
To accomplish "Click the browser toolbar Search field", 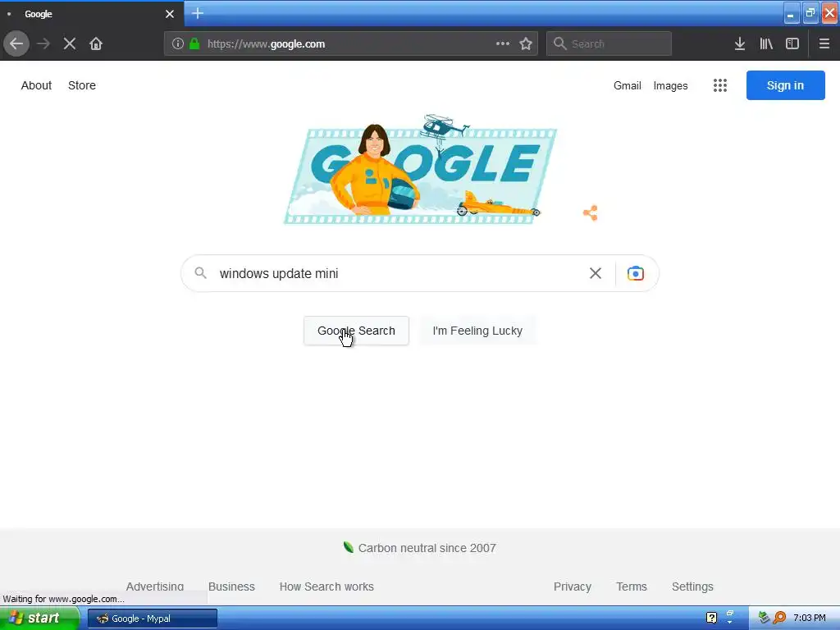I will click(609, 44).
